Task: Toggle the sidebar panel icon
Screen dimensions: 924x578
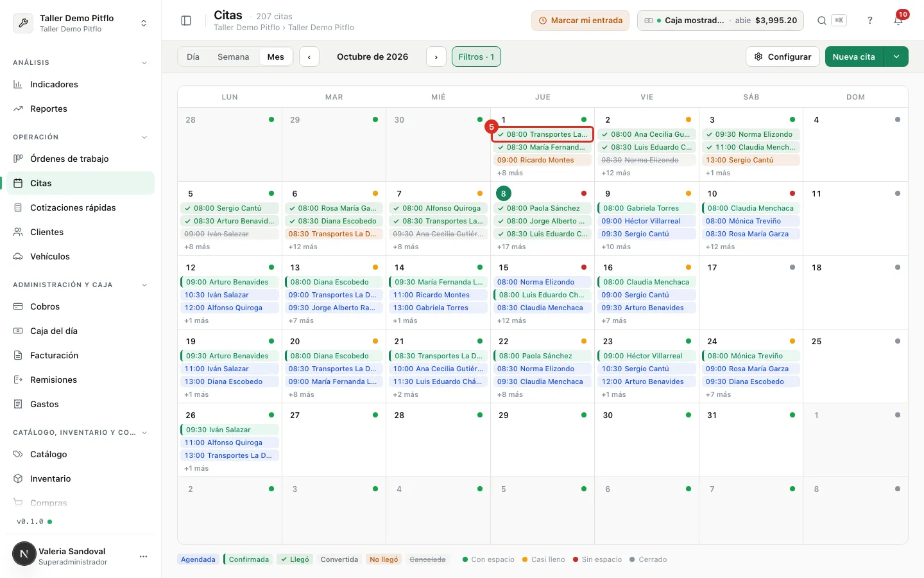Action: (x=186, y=21)
